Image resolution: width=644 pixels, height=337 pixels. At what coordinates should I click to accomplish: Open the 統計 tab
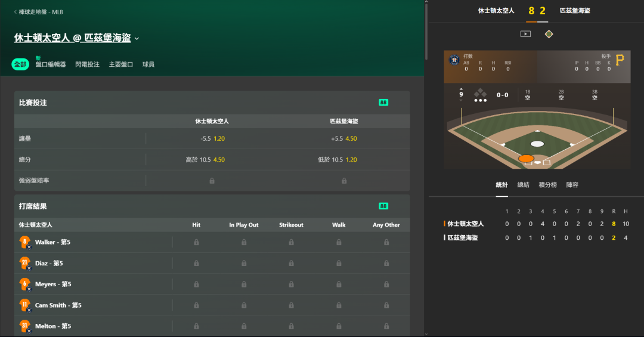coord(501,185)
